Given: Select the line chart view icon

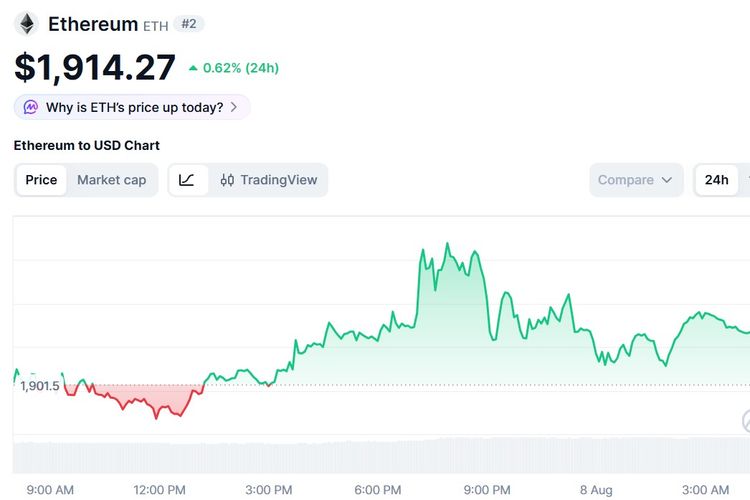Looking at the screenshot, I should (187, 180).
